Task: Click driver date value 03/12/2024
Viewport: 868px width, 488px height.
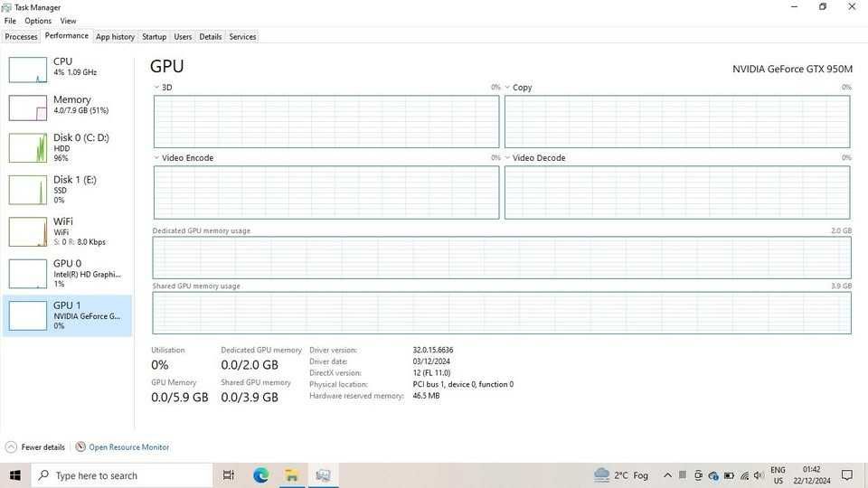Action: [431, 361]
